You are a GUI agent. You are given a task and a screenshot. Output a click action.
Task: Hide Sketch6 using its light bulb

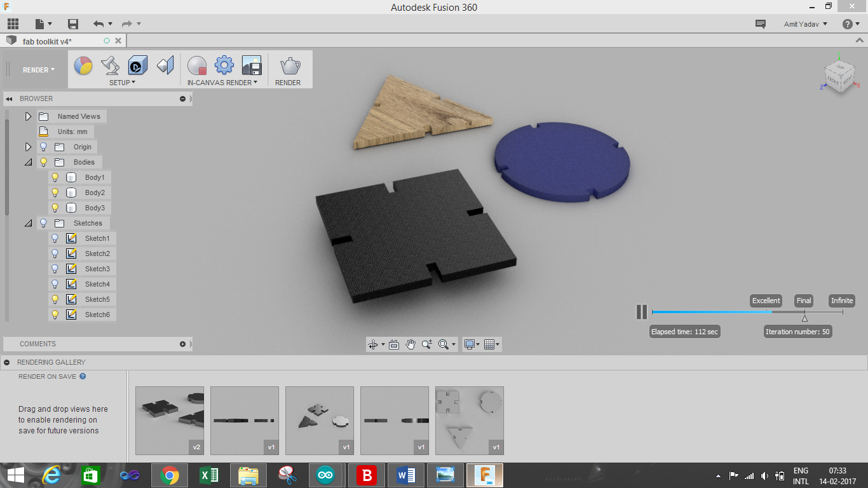pos(55,315)
